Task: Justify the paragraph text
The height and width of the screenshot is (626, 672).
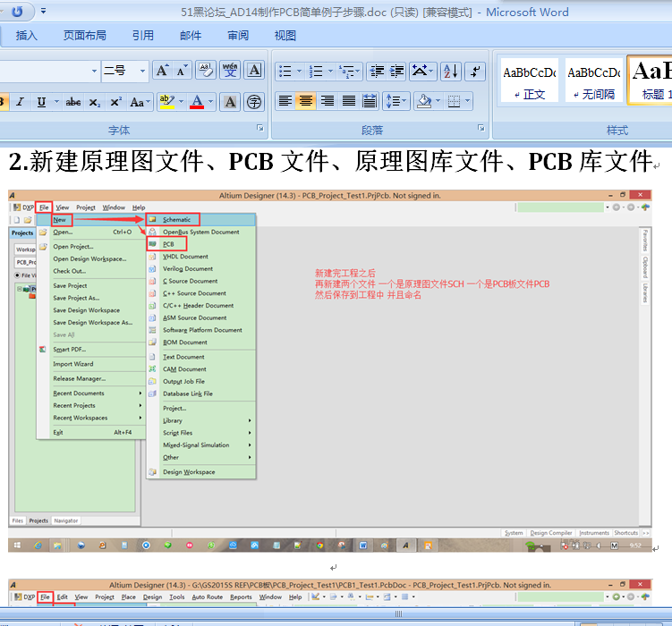Action: coord(349,101)
